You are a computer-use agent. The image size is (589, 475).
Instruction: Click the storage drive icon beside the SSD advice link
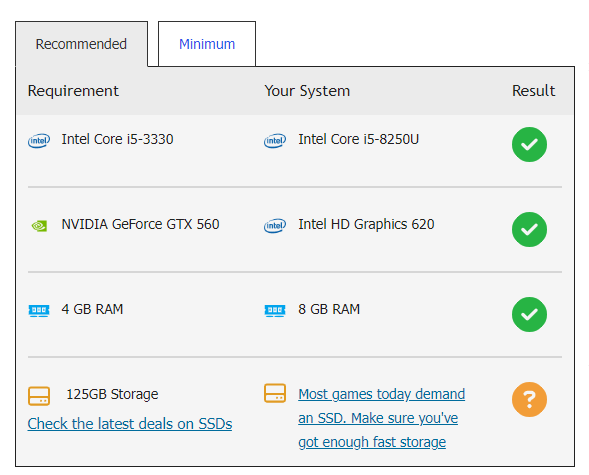[275, 393]
